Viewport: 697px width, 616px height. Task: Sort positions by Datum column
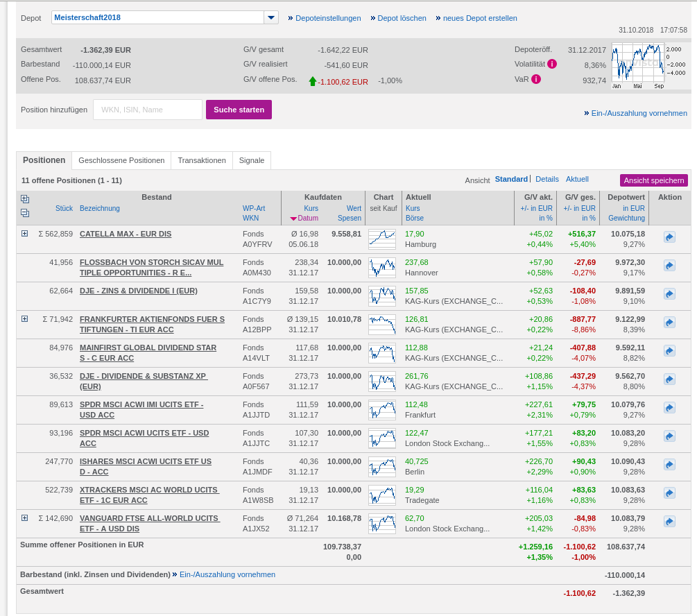pyautogui.click(x=307, y=218)
